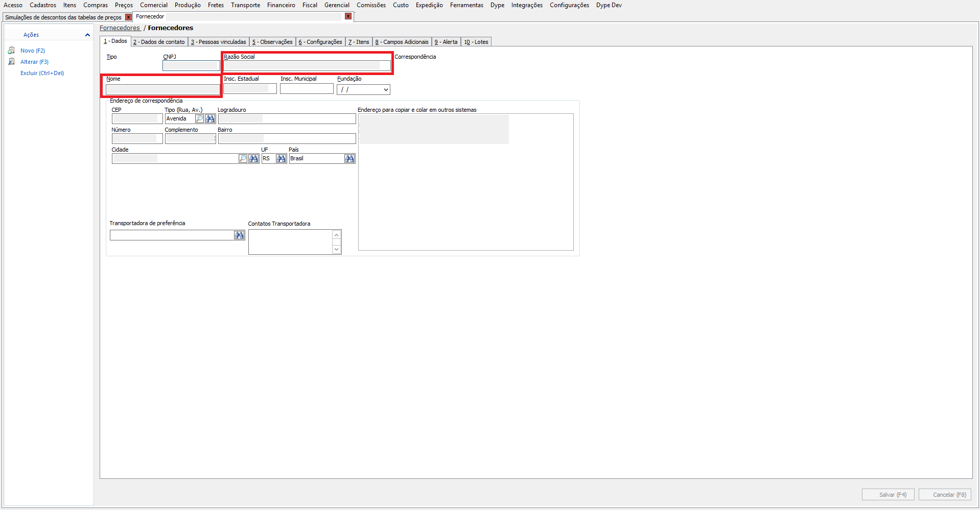Open the Comercial menu
980x510 pixels.
154,5
